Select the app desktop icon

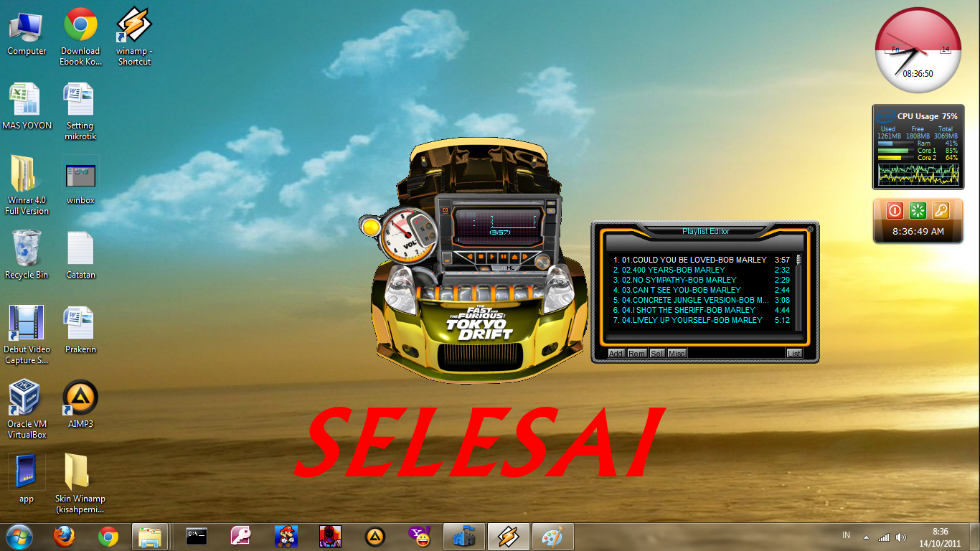pos(27,479)
